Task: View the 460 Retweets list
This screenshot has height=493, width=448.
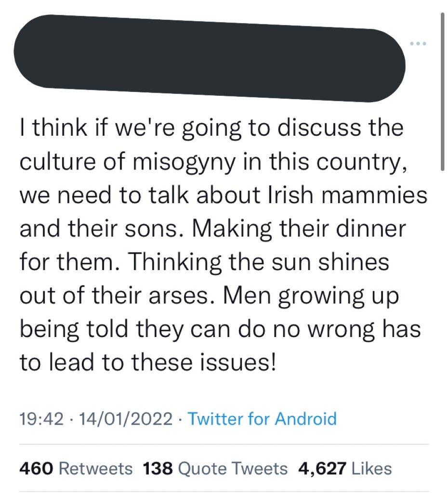Action: pyautogui.click(x=76, y=468)
